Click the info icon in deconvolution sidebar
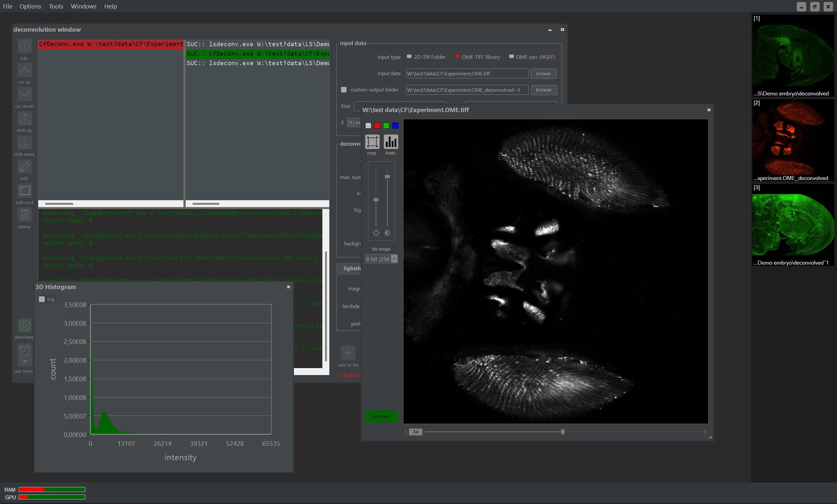Image resolution: width=837 pixels, height=504 pixels. click(25, 46)
